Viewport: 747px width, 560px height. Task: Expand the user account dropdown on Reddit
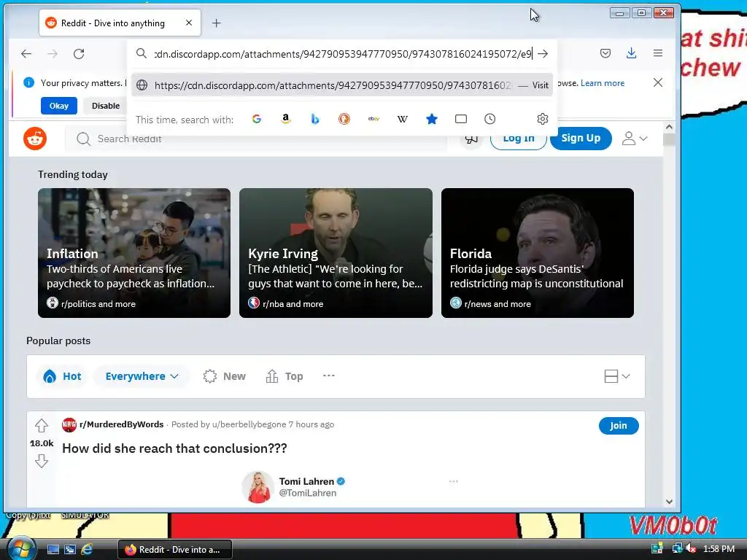(635, 139)
